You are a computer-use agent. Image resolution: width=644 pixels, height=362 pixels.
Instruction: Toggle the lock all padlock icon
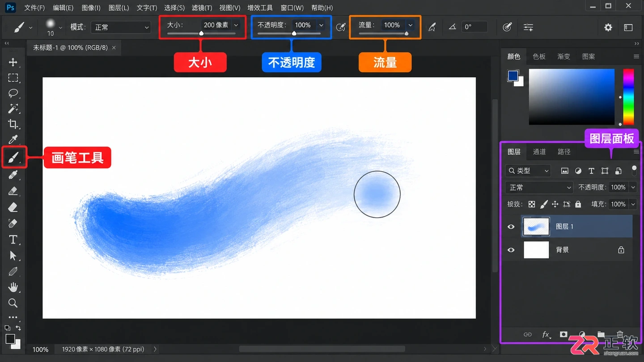578,204
